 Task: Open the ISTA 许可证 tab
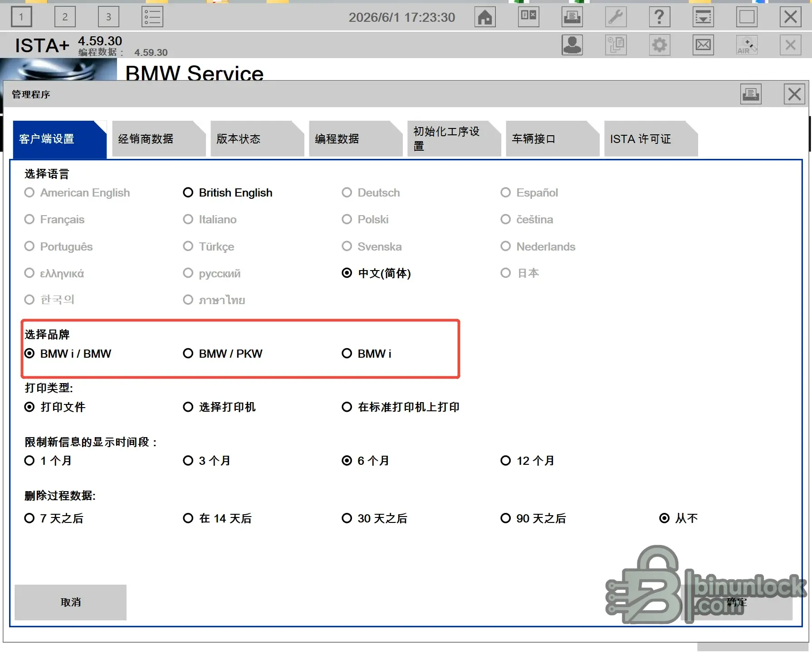pyautogui.click(x=651, y=139)
